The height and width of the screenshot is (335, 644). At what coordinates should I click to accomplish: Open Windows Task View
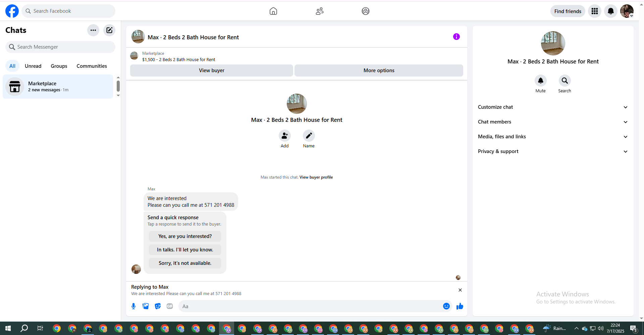(40, 328)
